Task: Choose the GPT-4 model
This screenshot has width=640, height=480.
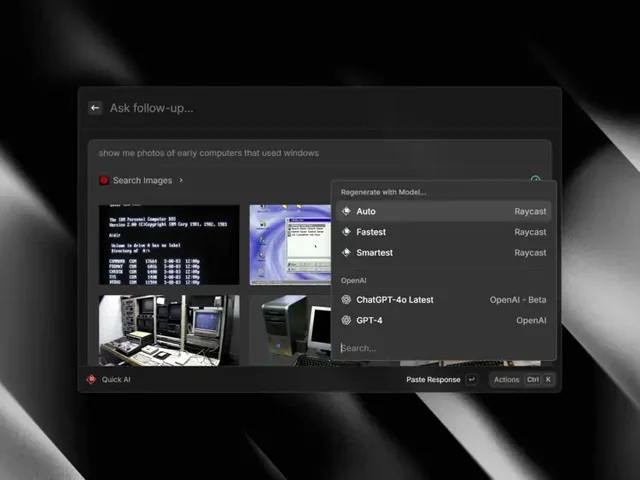Action: pyautogui.click(x=444, y=320)
